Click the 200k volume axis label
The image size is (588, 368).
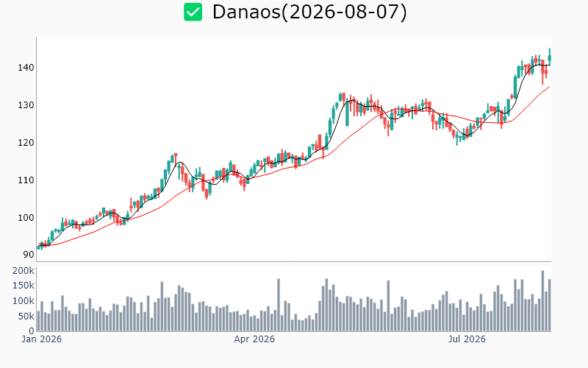click(x=24, y=271)
